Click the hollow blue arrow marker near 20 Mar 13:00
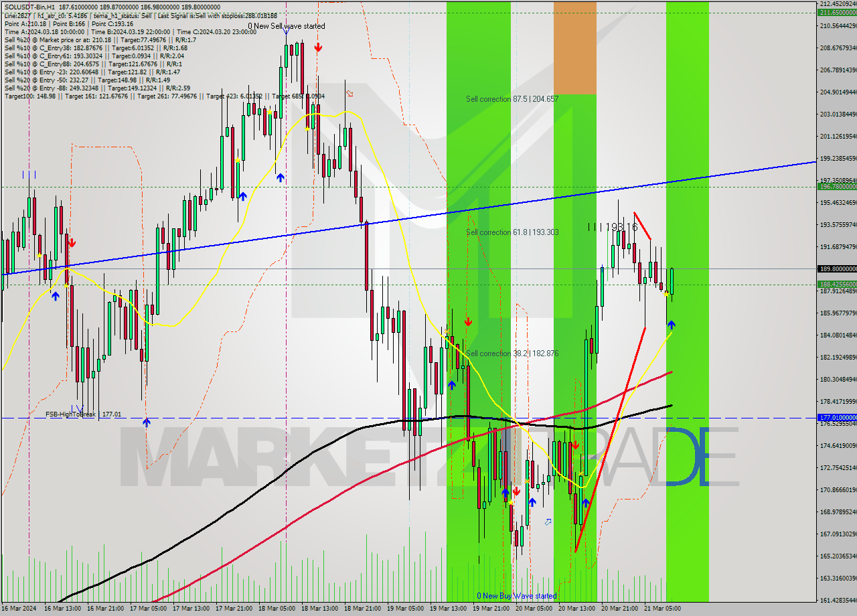 pos(548,522)
